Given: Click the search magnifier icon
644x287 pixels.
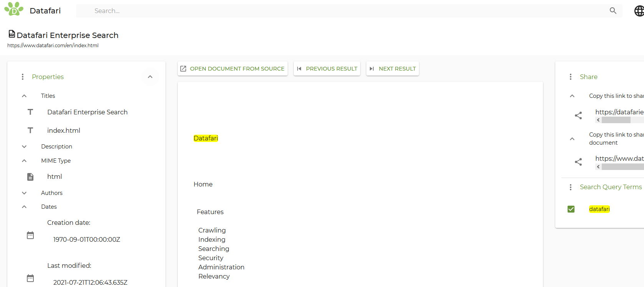Looking at the screenshot, I should 613,11.
